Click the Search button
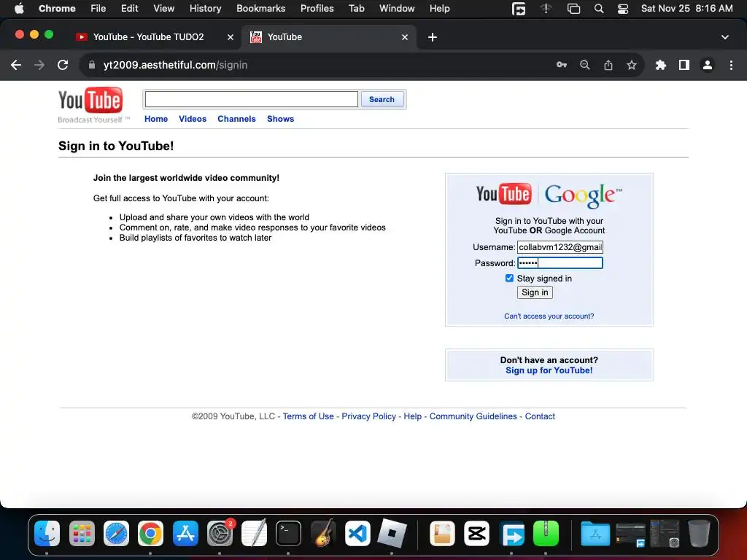This screenshot has height=560, width=747. point(382,99)
